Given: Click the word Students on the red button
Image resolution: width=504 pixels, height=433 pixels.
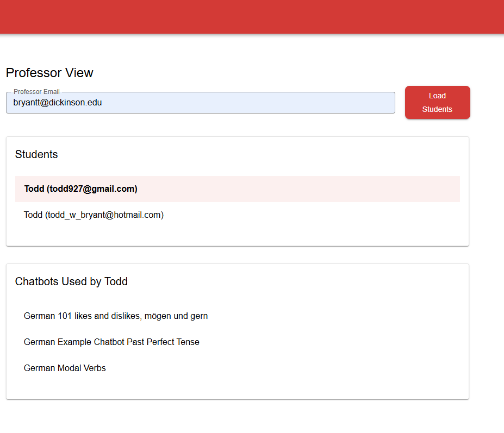Looking at the screenshot, I should pyautogui.click(x=437, y=109).
